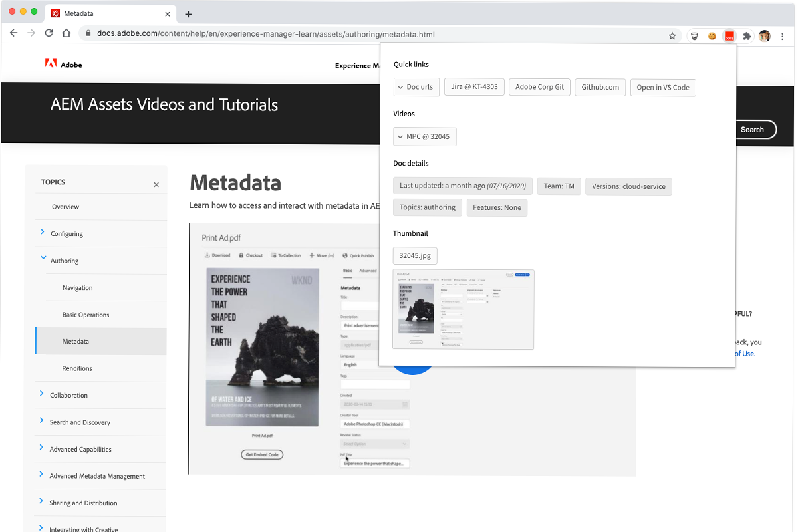Click the Jira @ KT-4303 button
Viewport: 798px width, 532px height.
point(474,87)
